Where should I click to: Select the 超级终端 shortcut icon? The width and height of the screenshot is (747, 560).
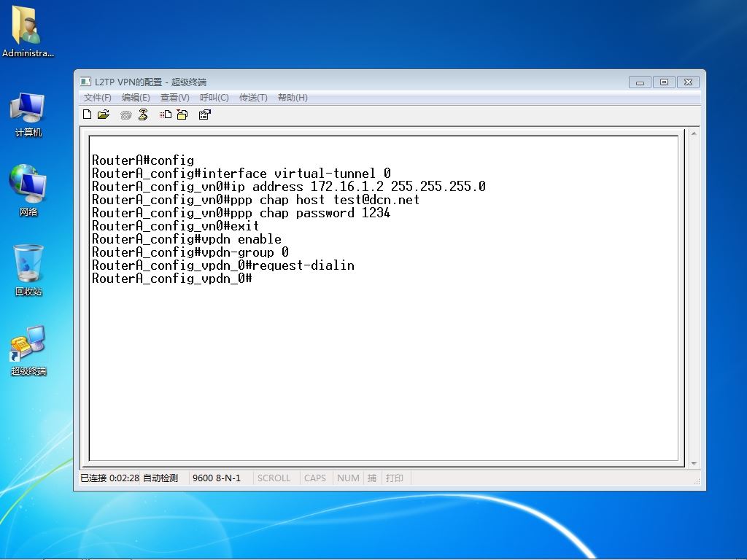[x=28, y=351]
